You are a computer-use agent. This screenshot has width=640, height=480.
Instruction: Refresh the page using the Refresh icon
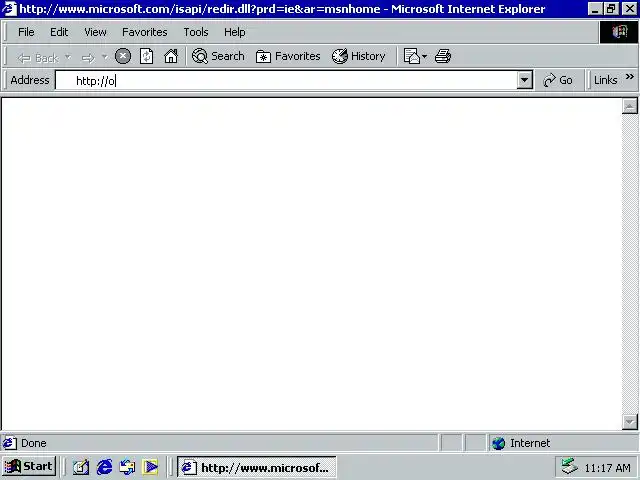point(146,56)
